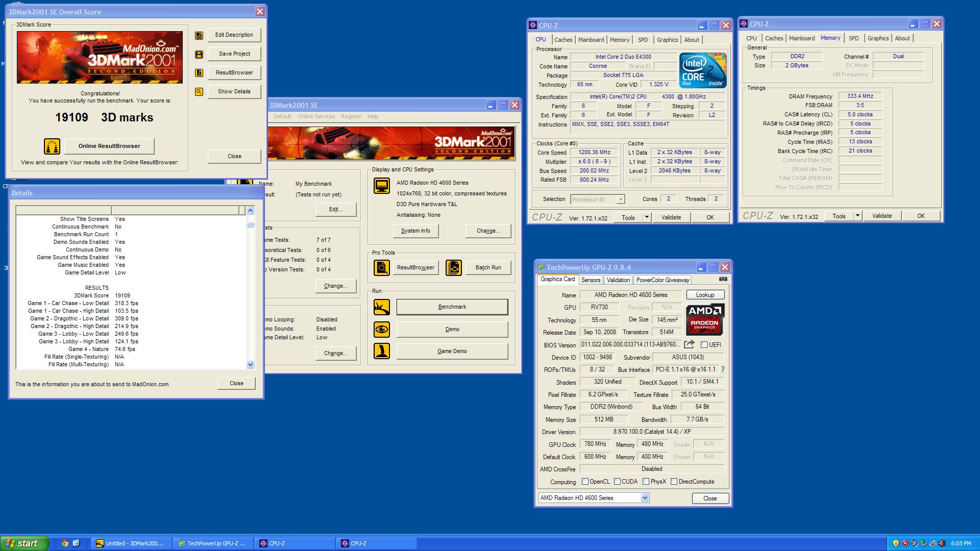This screenshot has height=551, width=980.
Task: Switch to the Sensors tab in GPU-Z
Action: click(x=591, y=280)
